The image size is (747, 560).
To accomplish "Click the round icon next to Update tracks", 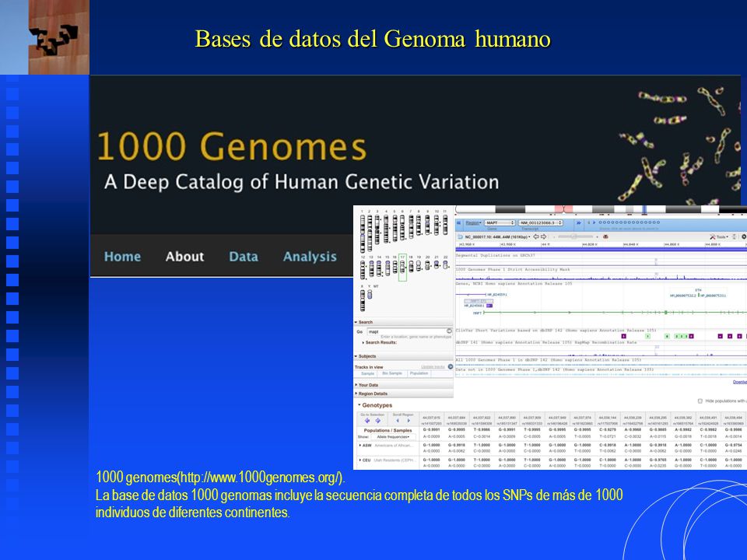I will tap(451, 366).
